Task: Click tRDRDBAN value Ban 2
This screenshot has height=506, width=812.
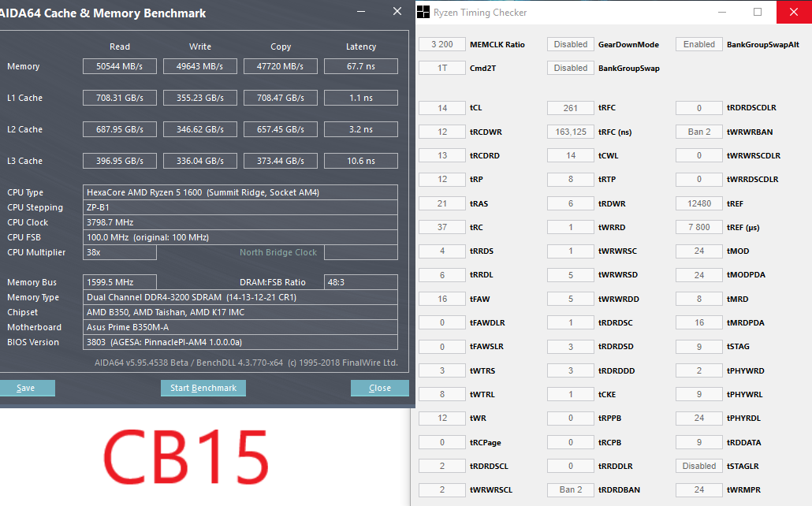Action: (x=570, y=489)
